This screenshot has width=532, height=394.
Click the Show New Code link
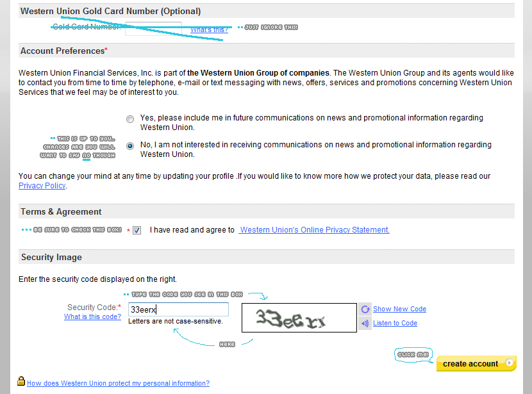coord(400,309)
